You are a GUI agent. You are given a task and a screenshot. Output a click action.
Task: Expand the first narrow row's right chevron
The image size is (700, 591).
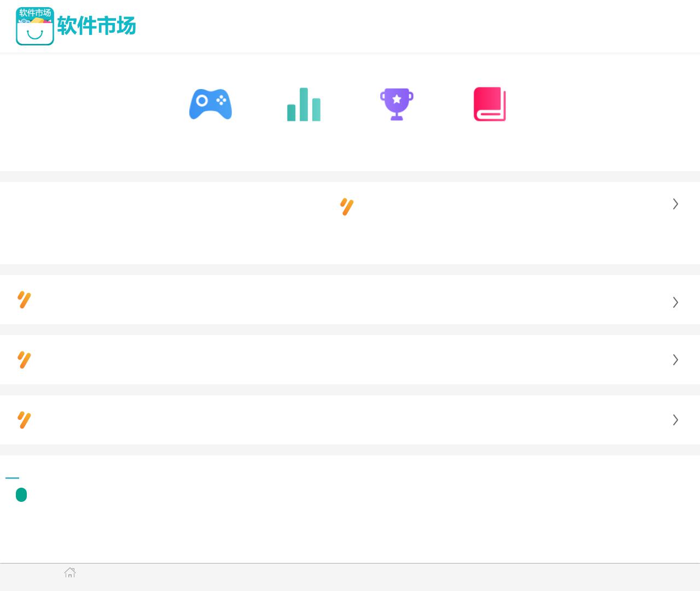(675, 302)
